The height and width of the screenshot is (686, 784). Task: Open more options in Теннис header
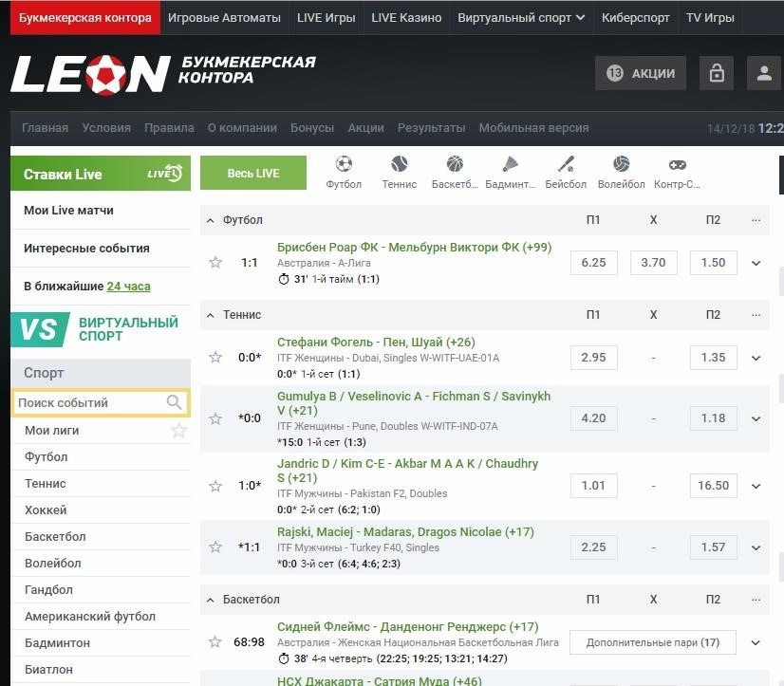pos(756,315)
